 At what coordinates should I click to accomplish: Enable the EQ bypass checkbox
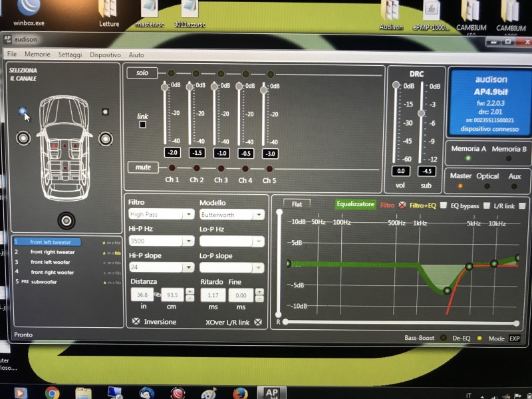pos(487,205)
